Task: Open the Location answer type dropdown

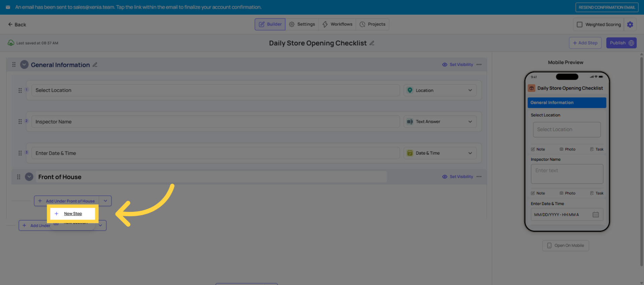Action: pos(440,90)
